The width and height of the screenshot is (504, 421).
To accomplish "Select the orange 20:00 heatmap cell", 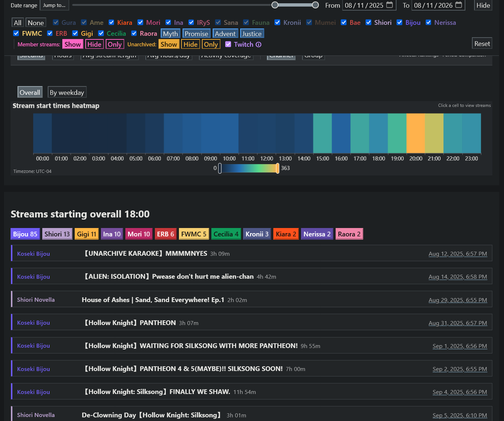I will [x=416, y=133].
